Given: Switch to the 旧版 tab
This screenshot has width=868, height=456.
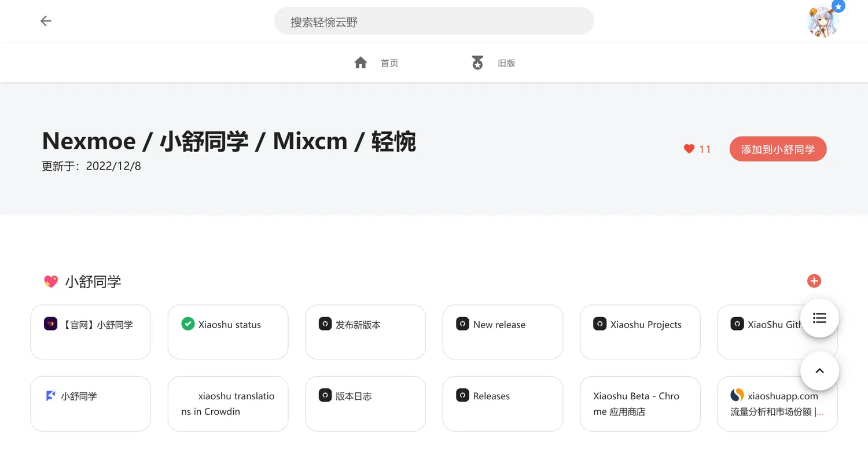Looking at the screenshot, I should [x=493, y=62].
